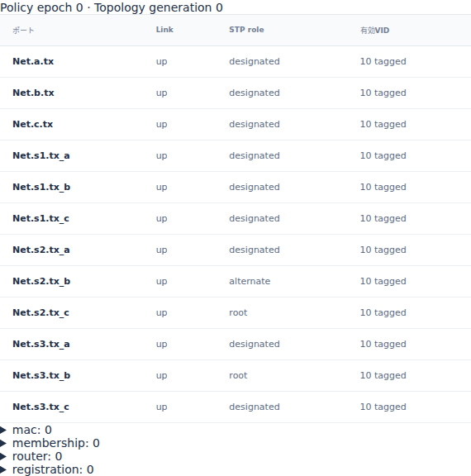Click 10 tagged in Net.s2.tx_c row
This screenshot has height=476, width=471.
(383, 312)
